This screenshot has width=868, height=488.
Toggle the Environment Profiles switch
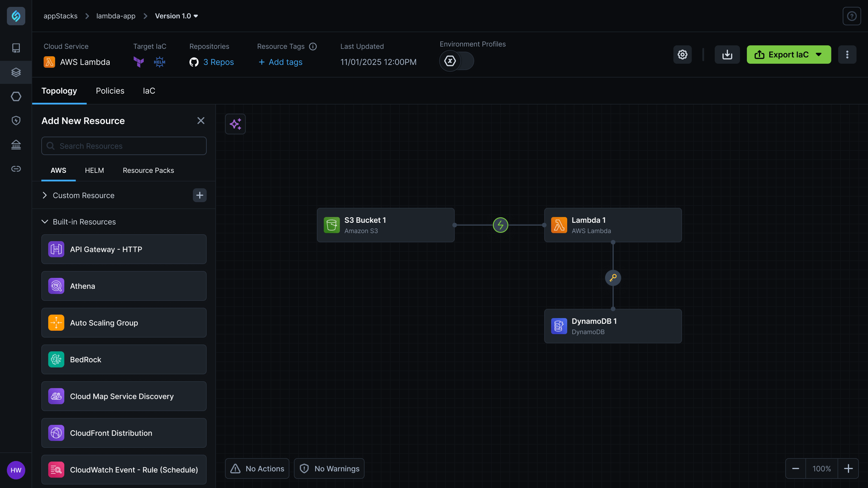[x=456, y=61]
